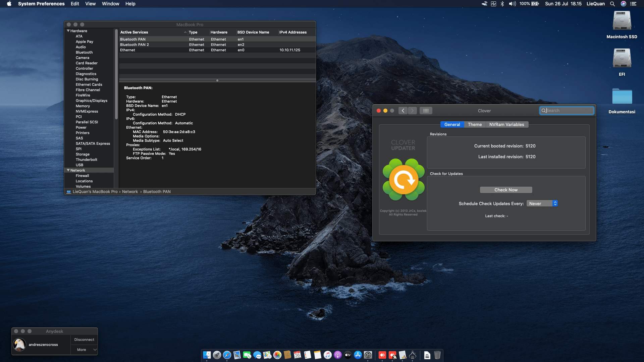The image size is (644, 362).
Task: Open Notification Center from the menu bar
Action: [633, 4]
